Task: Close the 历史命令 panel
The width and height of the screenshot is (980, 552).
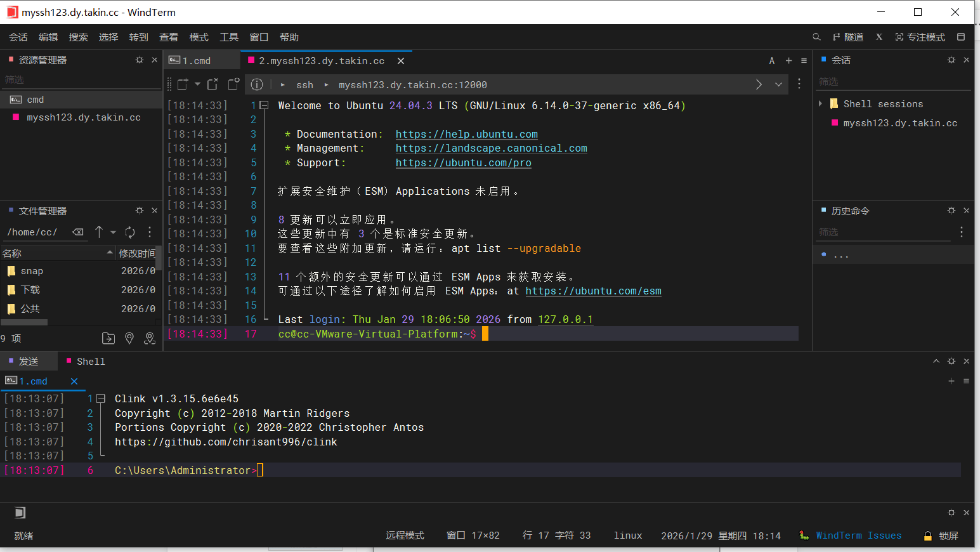Action: [x=966, y=211]
